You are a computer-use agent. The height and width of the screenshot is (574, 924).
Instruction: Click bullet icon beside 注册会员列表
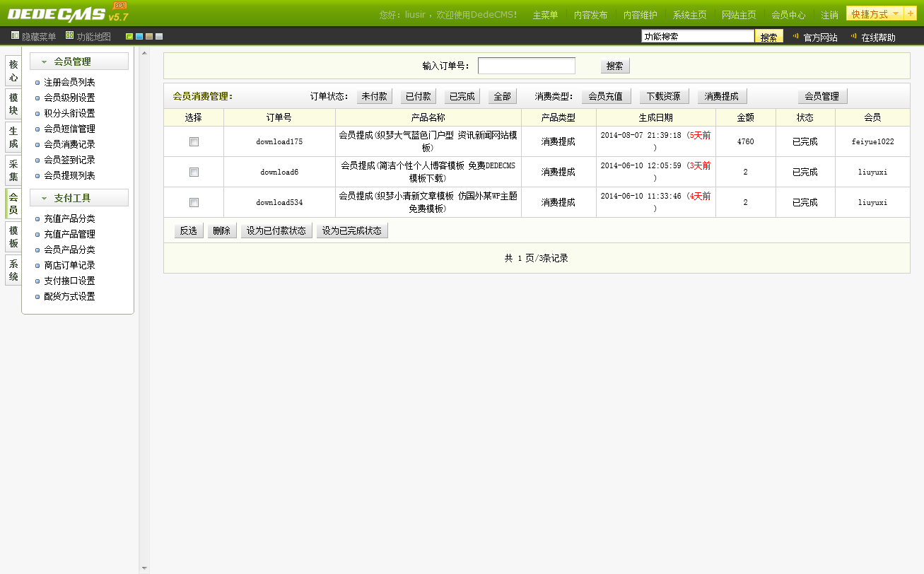pyautogui.click(x=37, y=83)
